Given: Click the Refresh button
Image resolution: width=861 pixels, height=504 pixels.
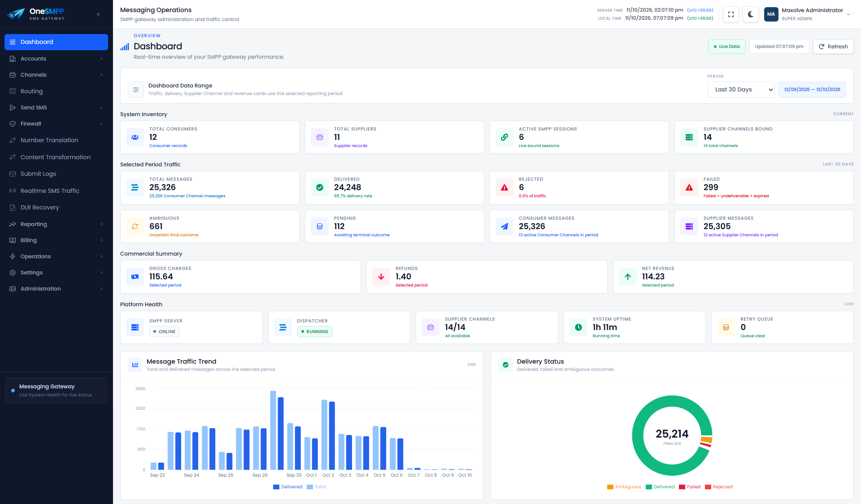Looking at the screenshot, I should [x=833, y=47].
